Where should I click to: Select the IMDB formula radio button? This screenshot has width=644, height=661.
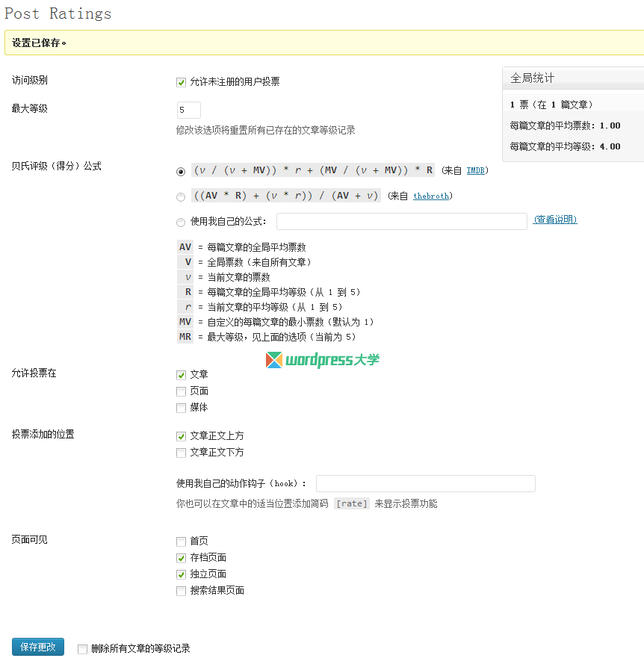click(181, 171)
